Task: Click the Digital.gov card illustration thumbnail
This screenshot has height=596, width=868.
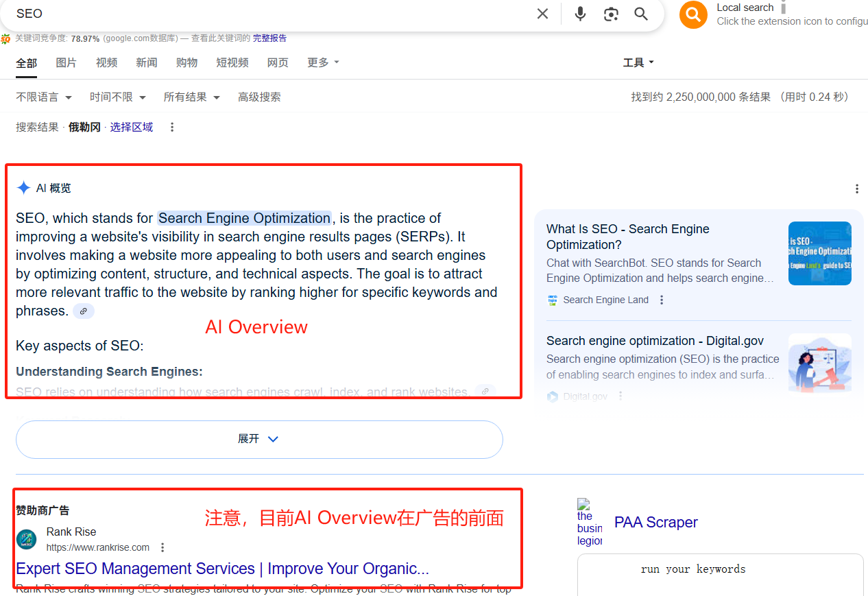Action: click(820, 363)
